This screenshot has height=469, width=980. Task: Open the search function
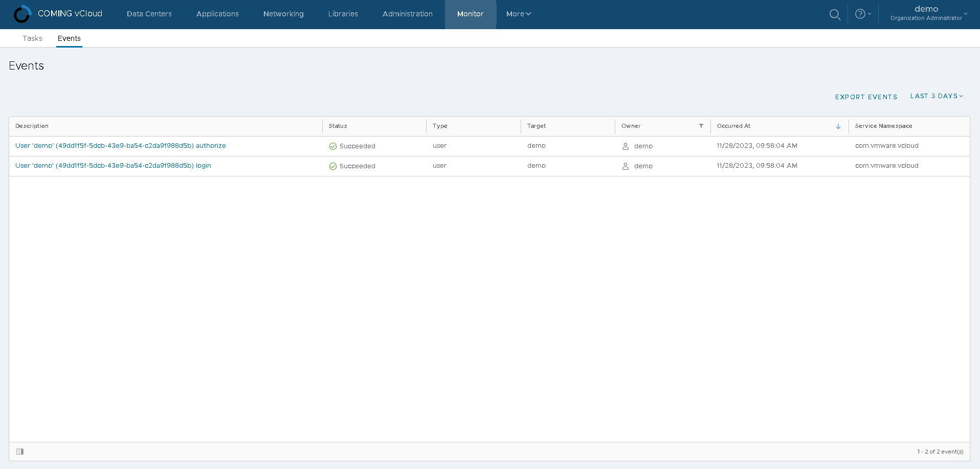click(x=835, y=14)
